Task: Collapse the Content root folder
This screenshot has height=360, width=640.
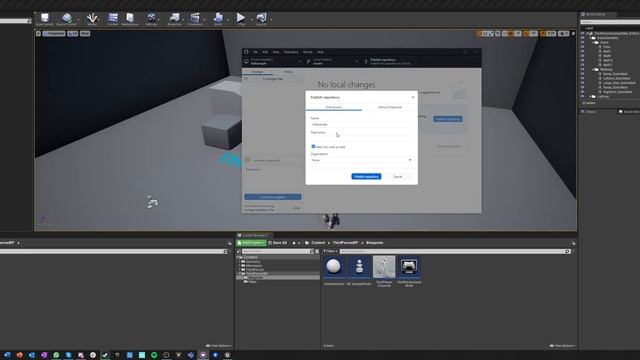Action: click(238, 257)
